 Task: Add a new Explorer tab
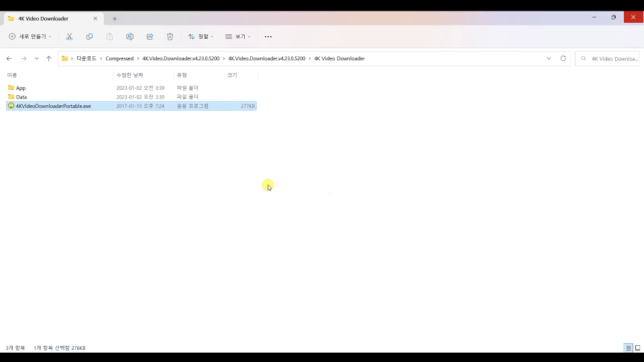click(x=115, y=19)
